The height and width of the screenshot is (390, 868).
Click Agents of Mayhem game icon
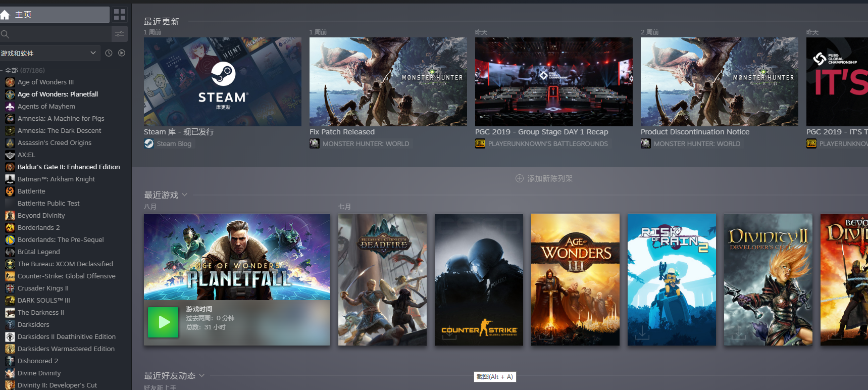(x=10, y=106)
